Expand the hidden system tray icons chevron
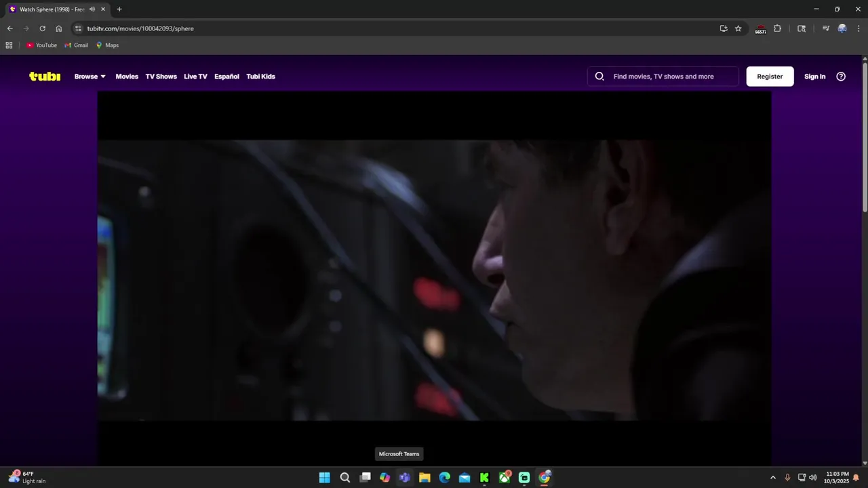The image size is (868, 488). point(772,478)
